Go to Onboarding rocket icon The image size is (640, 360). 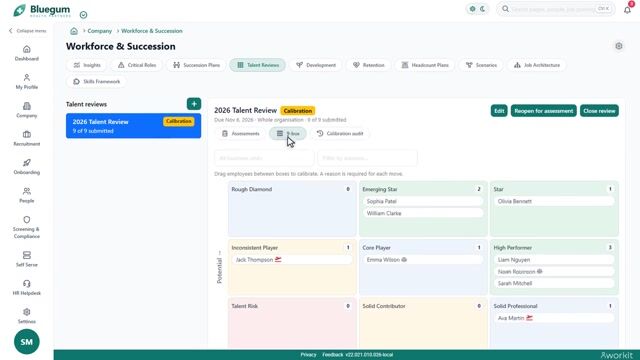pyautogui.click(x=27, y=163)
